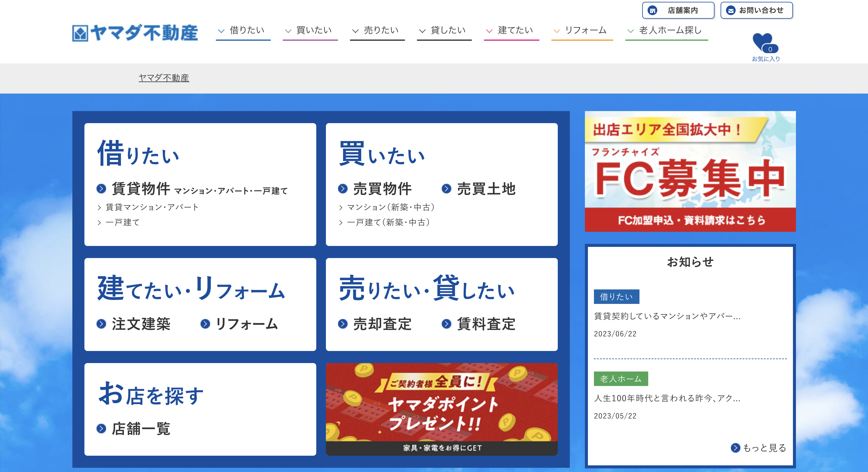Expand the 売りたい navigation chevron
Screen dimensions: 868x472
tap(355, 31)
